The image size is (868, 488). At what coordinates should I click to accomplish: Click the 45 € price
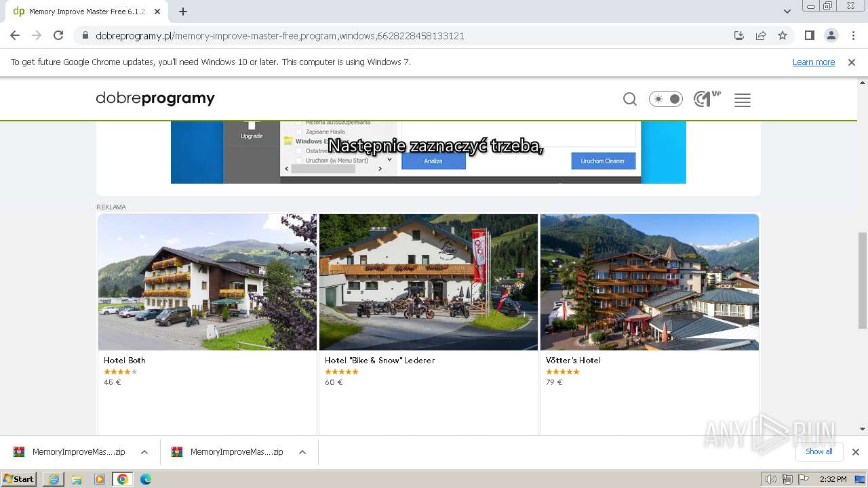coord(113,382)
